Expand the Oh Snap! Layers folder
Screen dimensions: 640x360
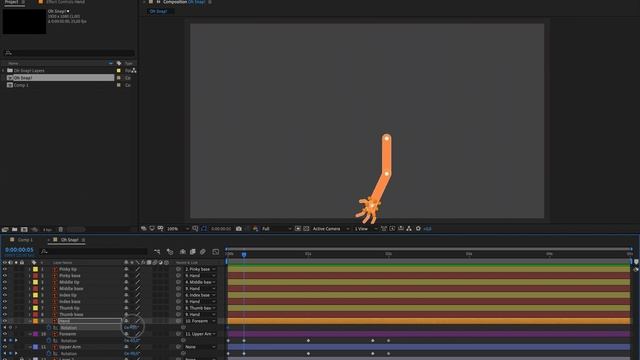coord(4,71)
